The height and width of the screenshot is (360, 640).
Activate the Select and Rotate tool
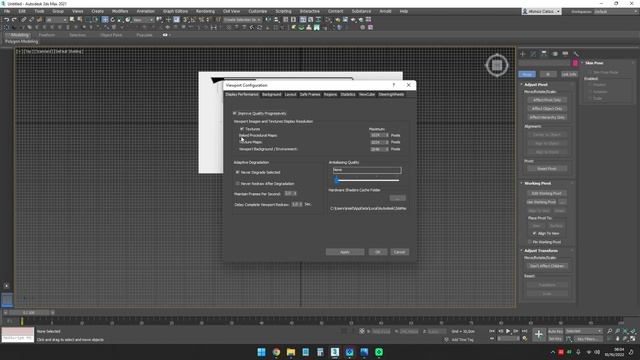coord(113,20)
